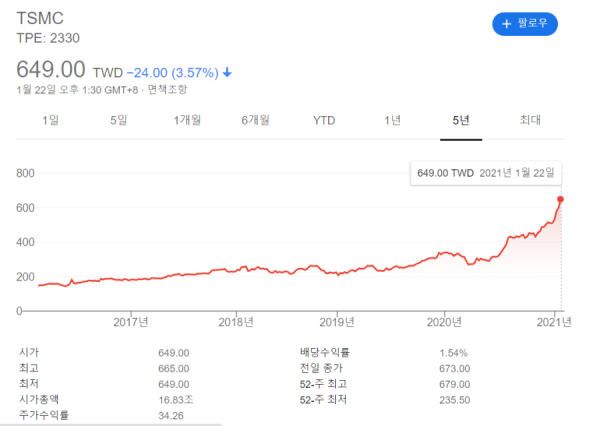
Task: Select the 1일 time range tab
Action: [50, 120]
